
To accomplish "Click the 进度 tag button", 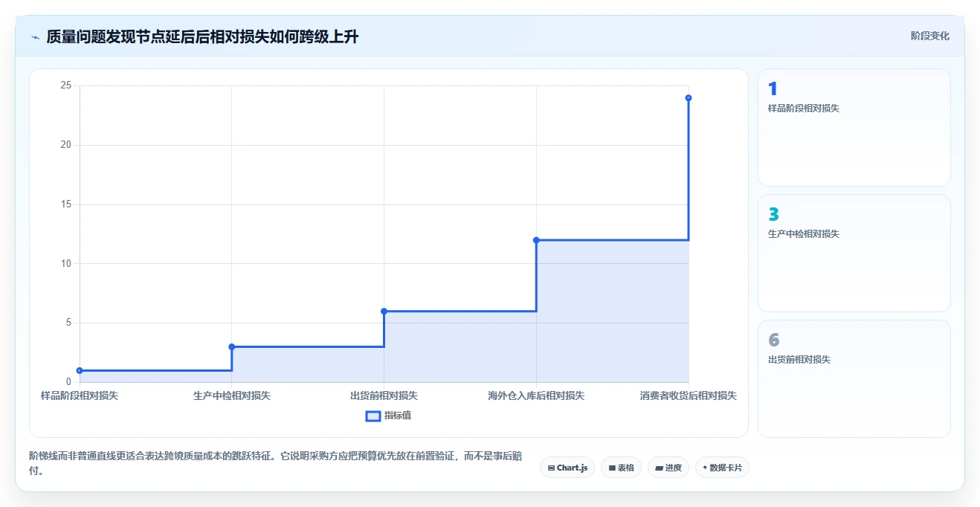I will point(668,468).
